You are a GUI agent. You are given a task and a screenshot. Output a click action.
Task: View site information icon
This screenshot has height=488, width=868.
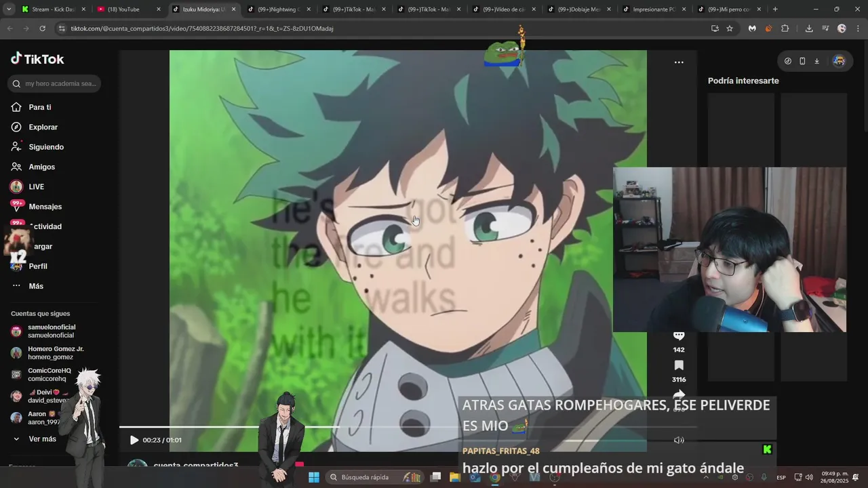pyautogui.click(x=62, y=28)
